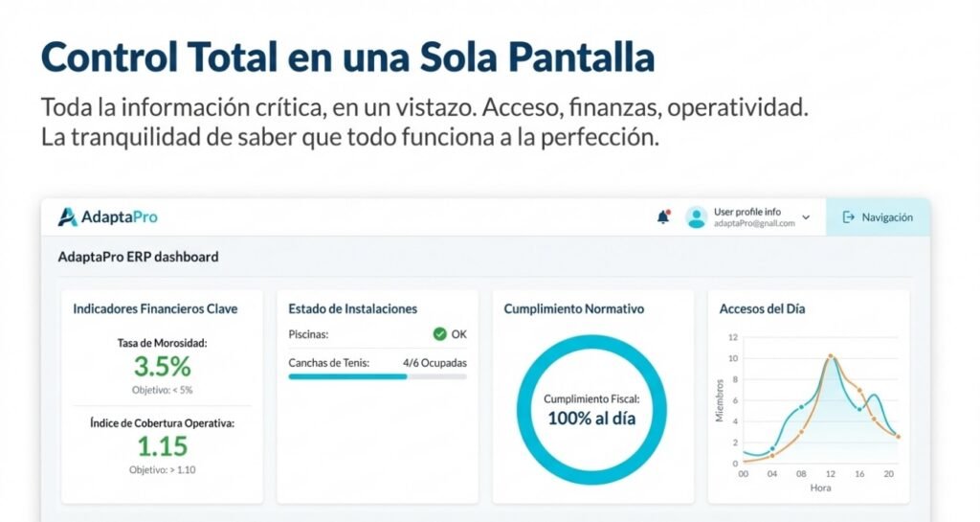980x522 pixels.
Task: Open the Estado de Instalaciones card title
Action: point(352,308)
